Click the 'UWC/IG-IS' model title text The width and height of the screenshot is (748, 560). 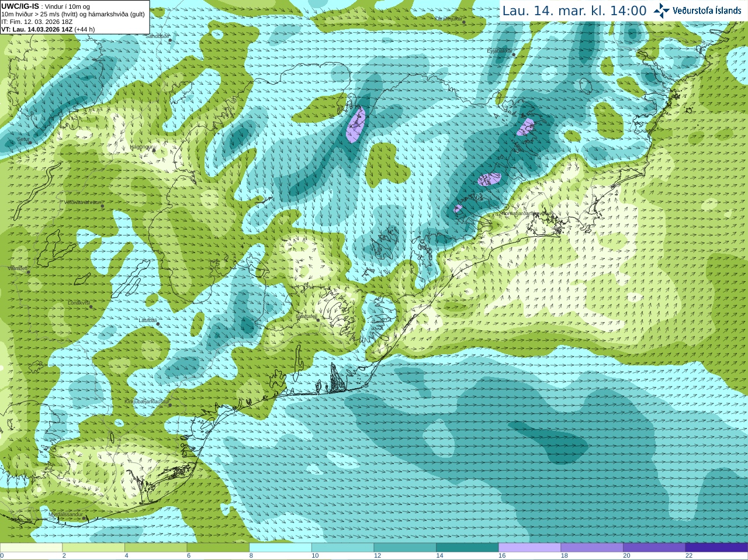pyautogui.click(x=20, y=6)
